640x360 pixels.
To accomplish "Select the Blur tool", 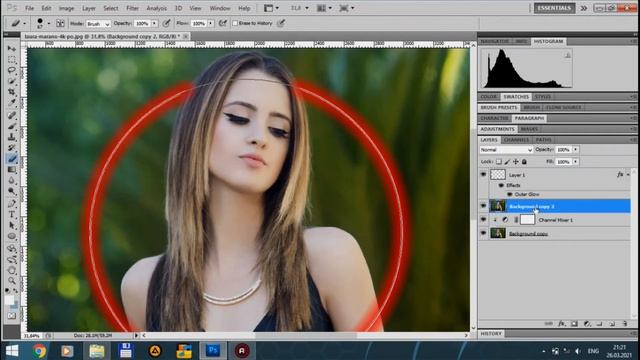I will click(11, 180).
